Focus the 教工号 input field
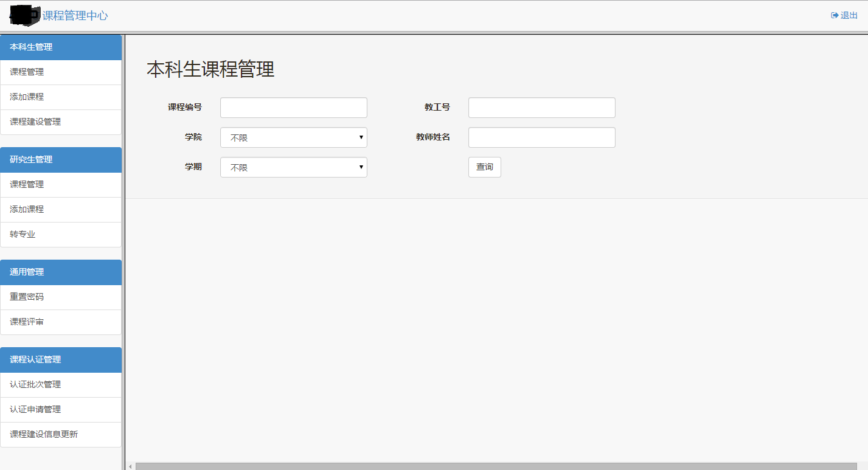The image size is (868, 470). pos(542,108)
